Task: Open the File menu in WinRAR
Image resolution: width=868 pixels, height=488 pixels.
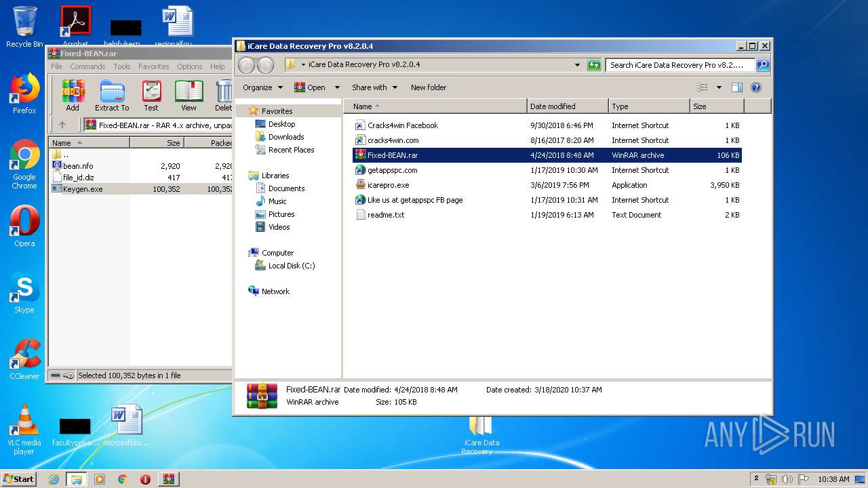Action: tap(56, 66)
